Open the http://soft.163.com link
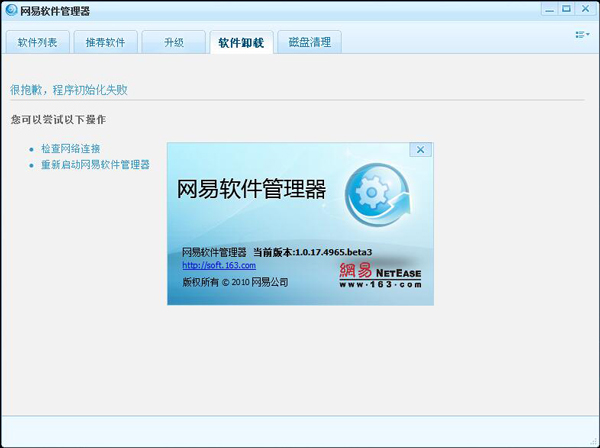600x448 pixels. [219, 265]
